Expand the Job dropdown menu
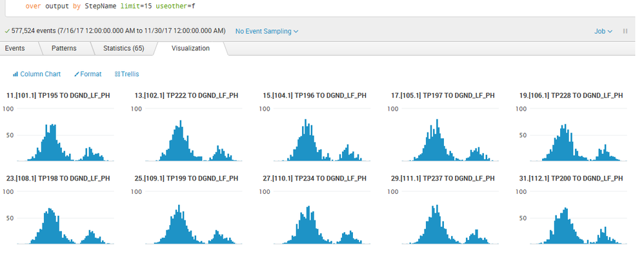This screenshot has width=644, height=256. click(x=603, y=31)
